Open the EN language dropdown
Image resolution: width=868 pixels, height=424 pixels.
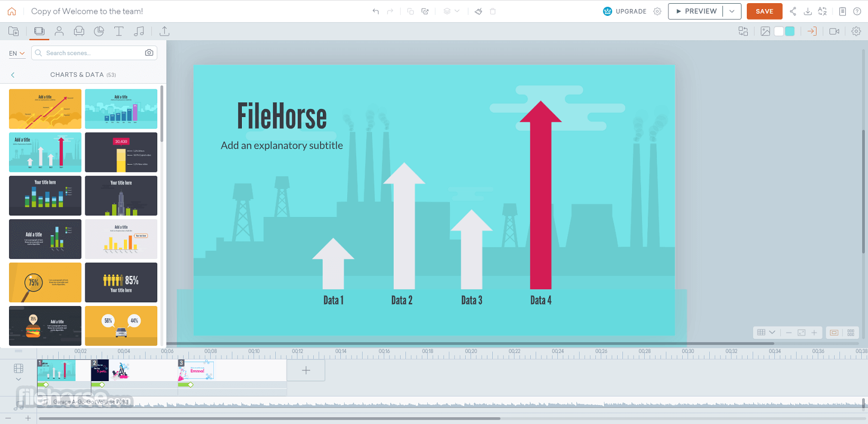[x=17, y=53]
